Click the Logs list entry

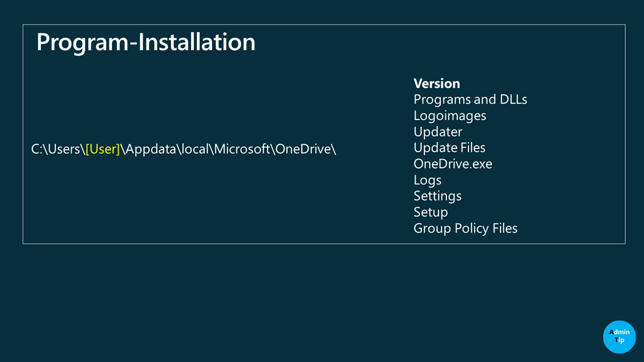coord(428,180)
